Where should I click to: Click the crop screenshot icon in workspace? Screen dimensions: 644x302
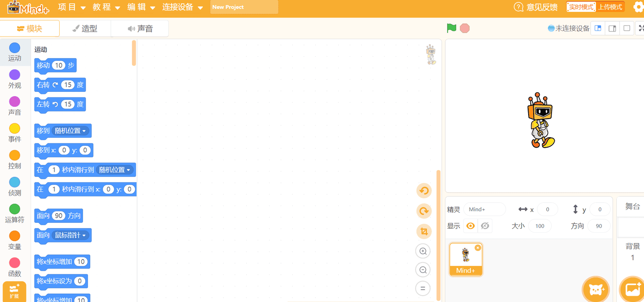tap(424, 231)
